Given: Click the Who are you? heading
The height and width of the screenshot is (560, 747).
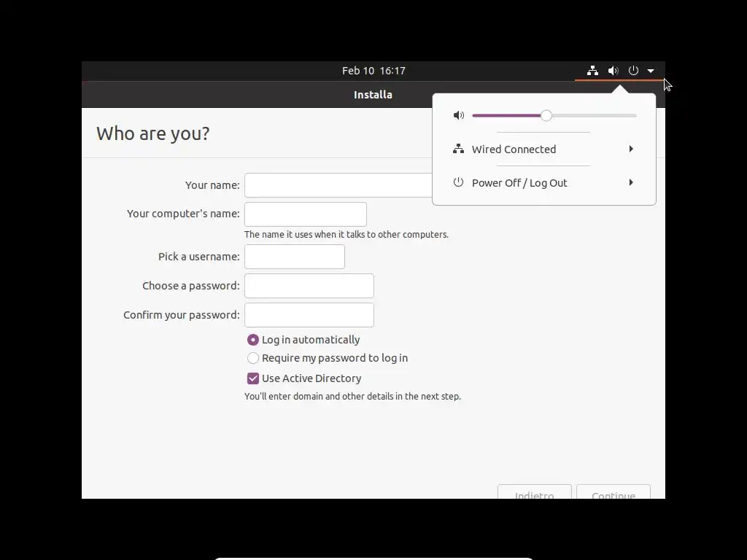Looking at the screenshot, I should (153, 134).
